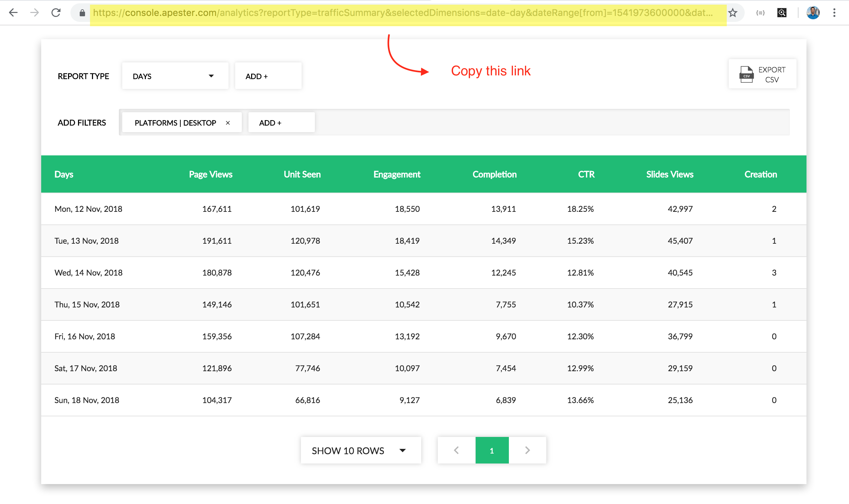Go back using browser back arrow
Screen dimensions: 849x504
point(13,13)
